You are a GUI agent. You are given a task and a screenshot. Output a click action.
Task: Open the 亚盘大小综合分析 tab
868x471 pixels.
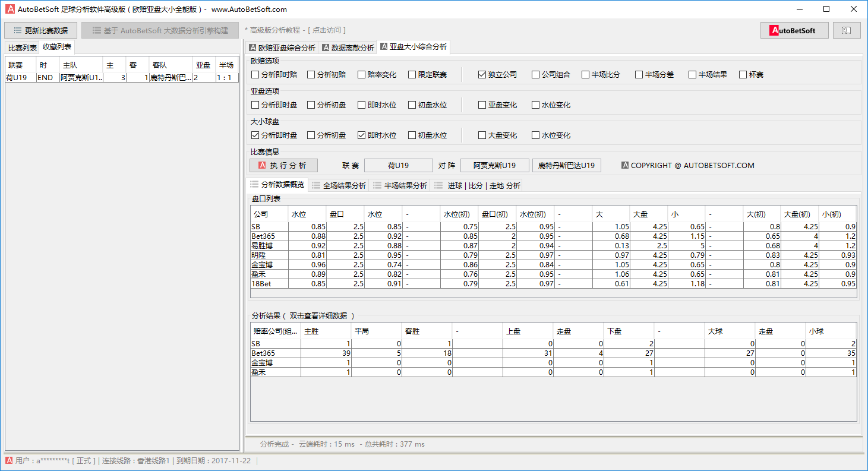tap(414, 46)
